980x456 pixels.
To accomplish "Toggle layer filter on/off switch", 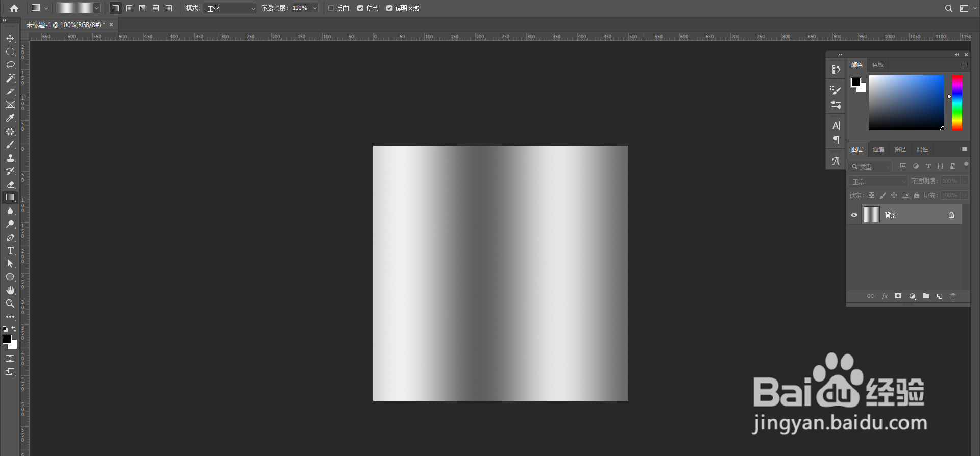I will tap(966, 165).
